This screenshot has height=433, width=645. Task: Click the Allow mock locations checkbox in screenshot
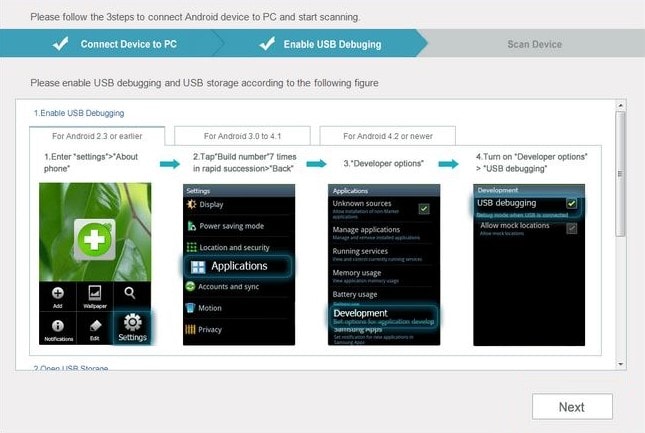[x=571, y=228]
